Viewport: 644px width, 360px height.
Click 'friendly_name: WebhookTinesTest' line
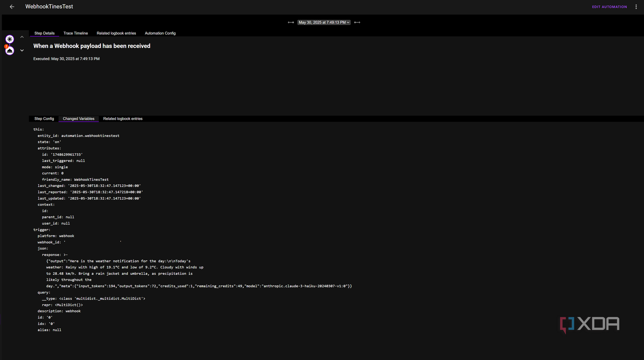point(75,180)
